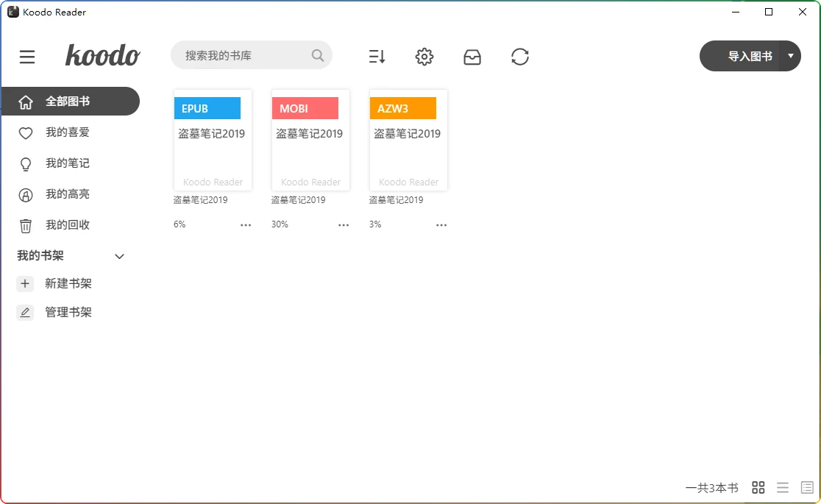Click the magnifier icon in search box
Screen dimensions: 821x504
(318, 55)
